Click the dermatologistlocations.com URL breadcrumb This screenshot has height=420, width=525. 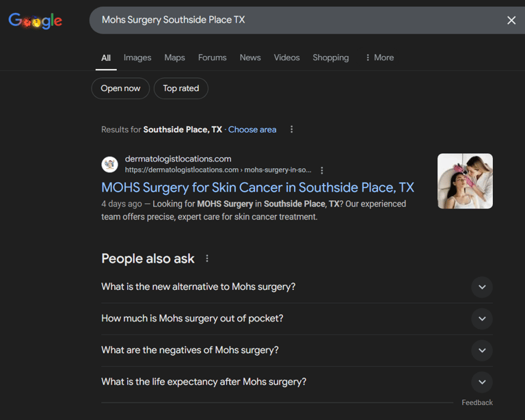click(x=218, y=170)
